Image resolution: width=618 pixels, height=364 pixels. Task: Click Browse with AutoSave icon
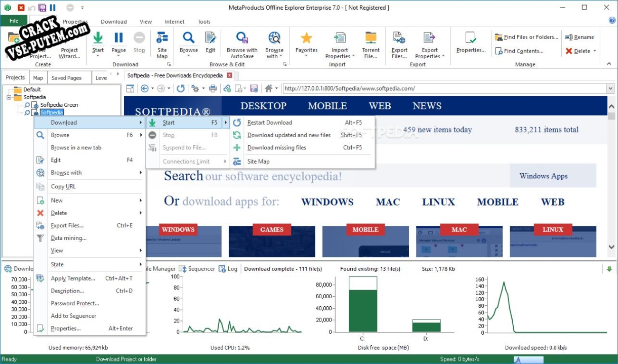[x=242, y=38]
